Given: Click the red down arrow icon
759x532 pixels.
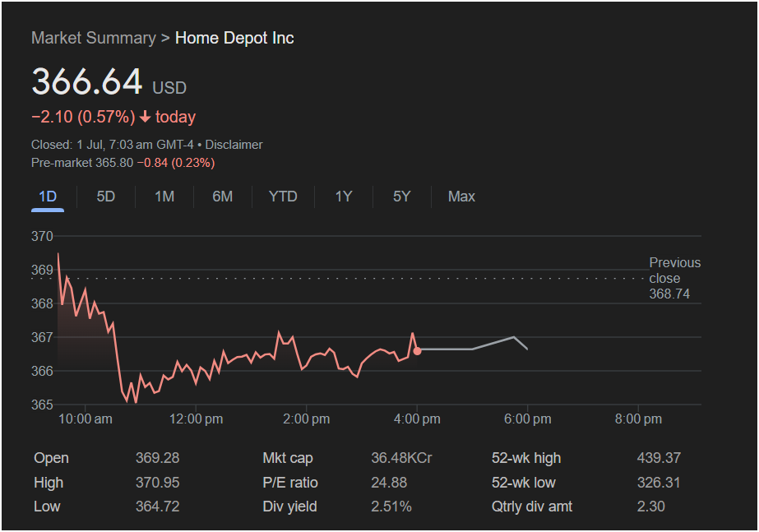Looking at the screenshot, I should point(145,117).
